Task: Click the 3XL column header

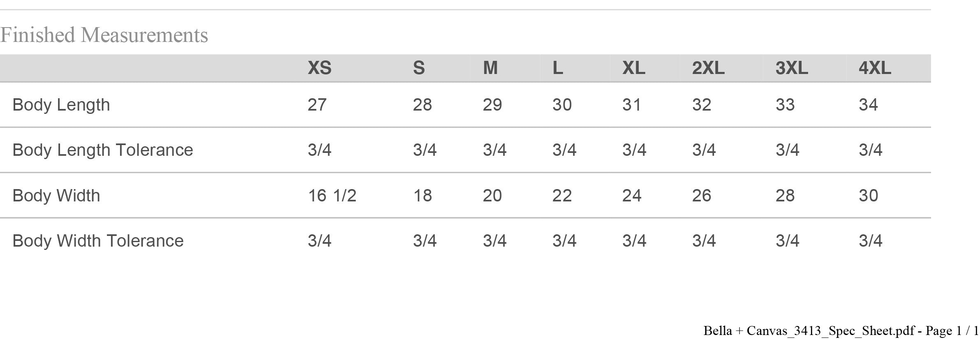Action: pyautogui.click(x=791, y=68)
